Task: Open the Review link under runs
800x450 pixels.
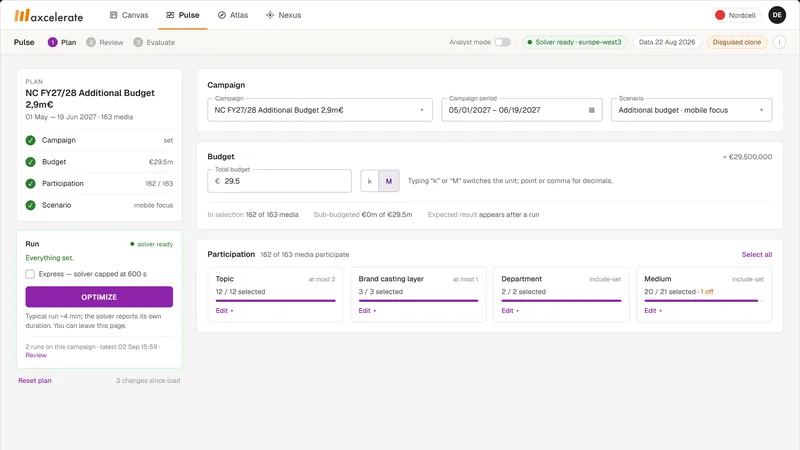Action: click(x=36, y=355)
